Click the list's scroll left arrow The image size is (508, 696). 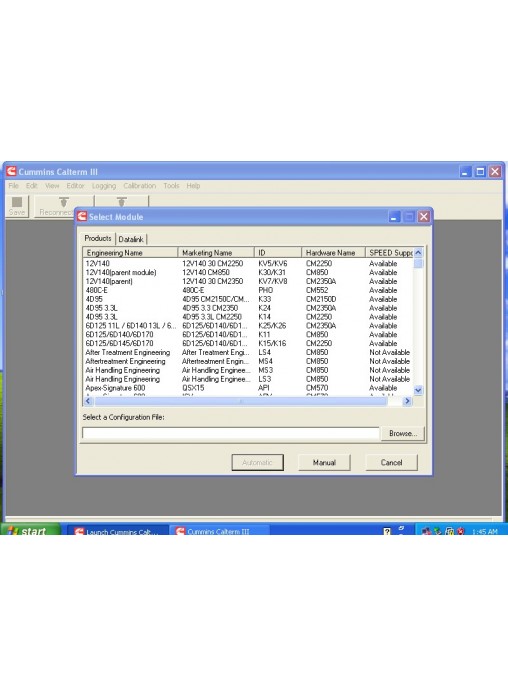[88, 401]
